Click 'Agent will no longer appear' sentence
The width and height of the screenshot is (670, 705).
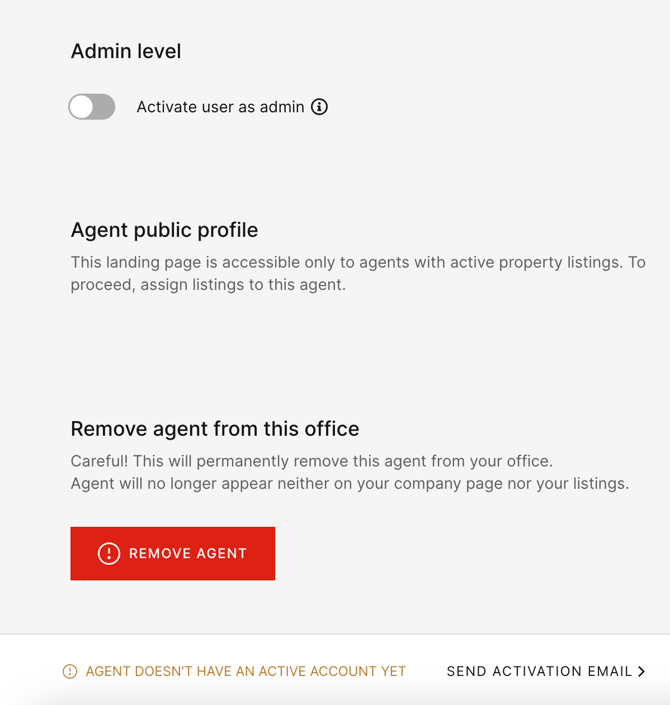coord(350,483)
